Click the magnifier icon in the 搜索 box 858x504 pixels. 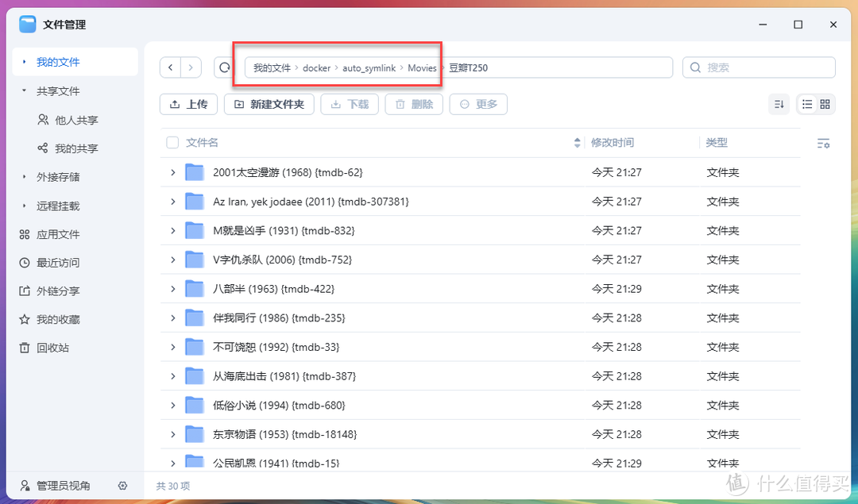(x=694, y=67)
